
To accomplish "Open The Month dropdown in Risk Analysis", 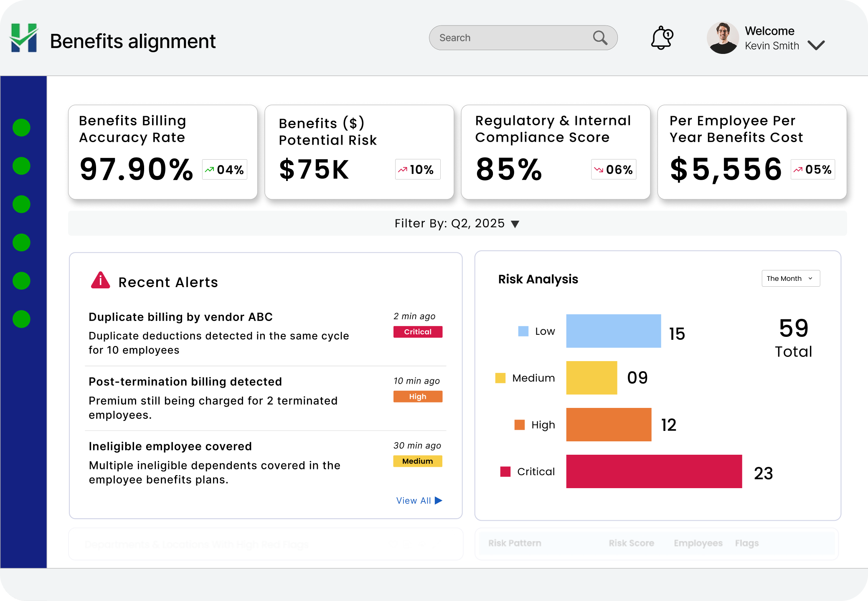I will (790, 278).
